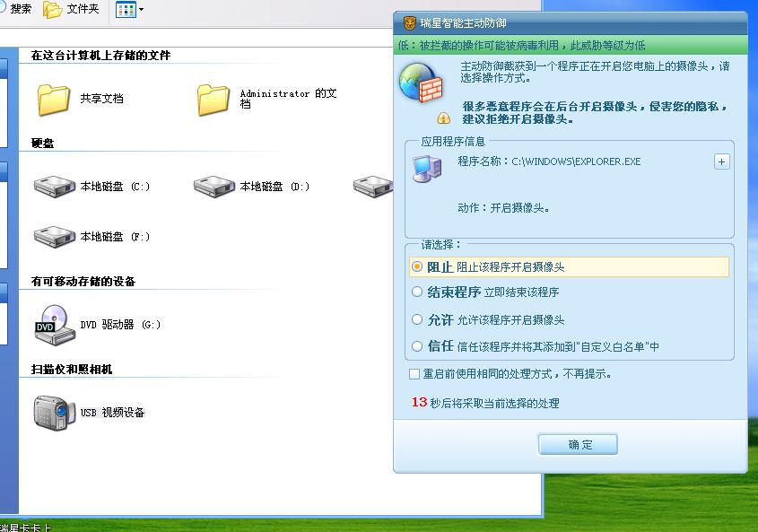Click the 动作：开启摄像头 text

click(x=503, y=208)
